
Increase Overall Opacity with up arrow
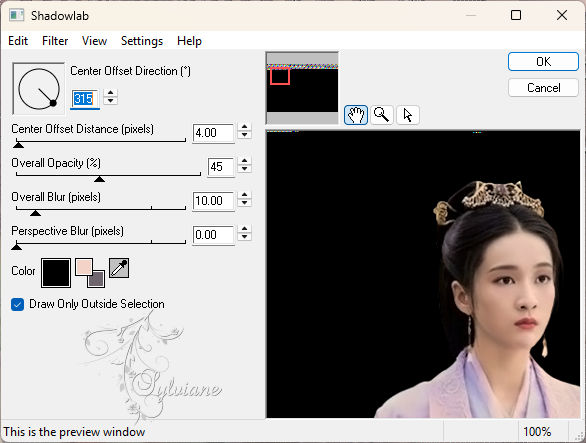244,161
